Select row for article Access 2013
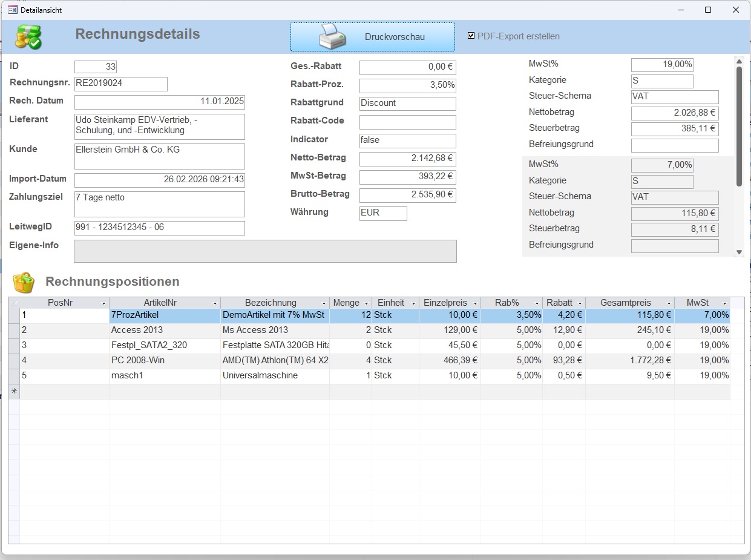The image size is (751, 560). (14, 331)
